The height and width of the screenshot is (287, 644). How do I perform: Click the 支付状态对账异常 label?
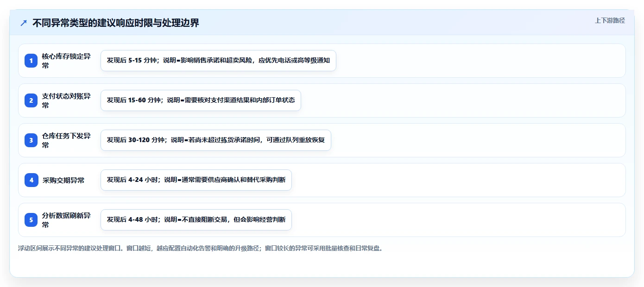click(x=66, y=100)
